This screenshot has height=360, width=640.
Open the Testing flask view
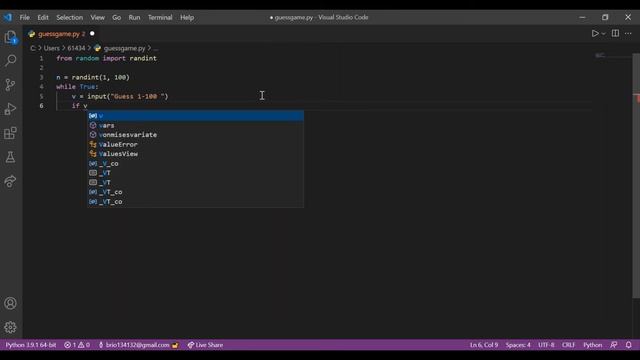[x=11, y=157]
